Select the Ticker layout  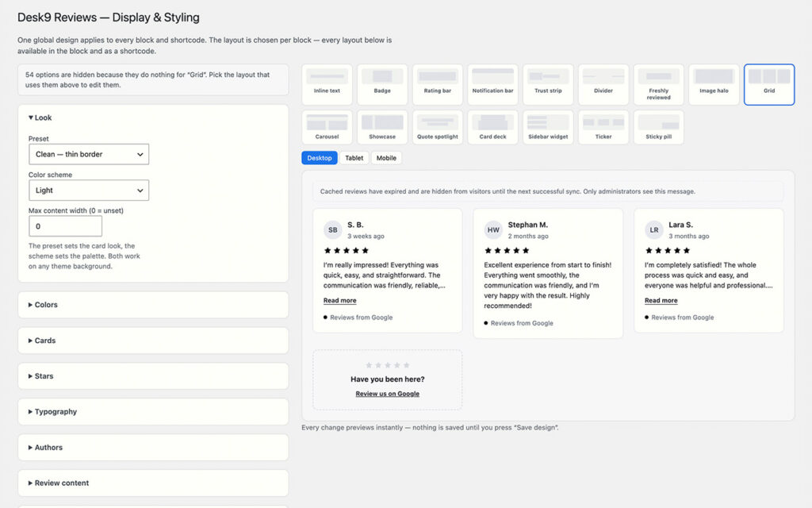click(x=603, y=127)
